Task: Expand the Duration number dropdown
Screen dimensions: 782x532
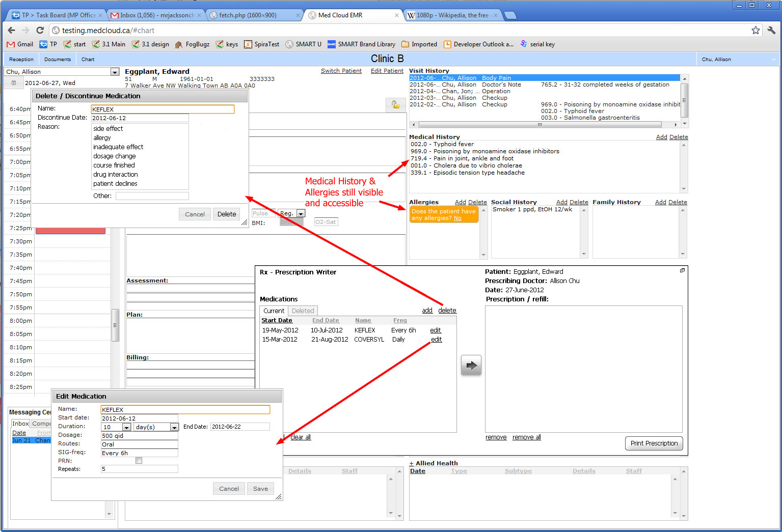Action: pyautogui.click(x=127, y=427)
